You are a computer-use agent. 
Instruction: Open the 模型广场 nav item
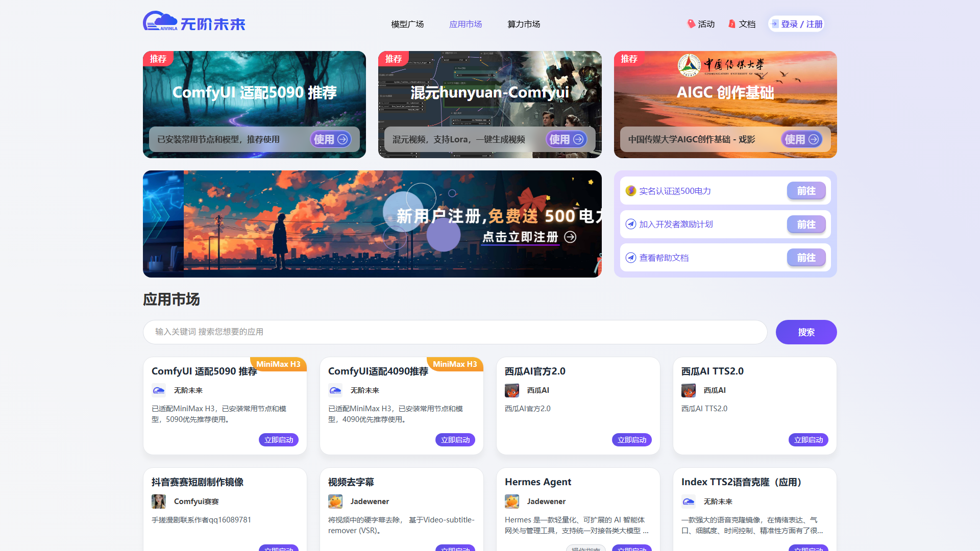(x=407, y=24)
